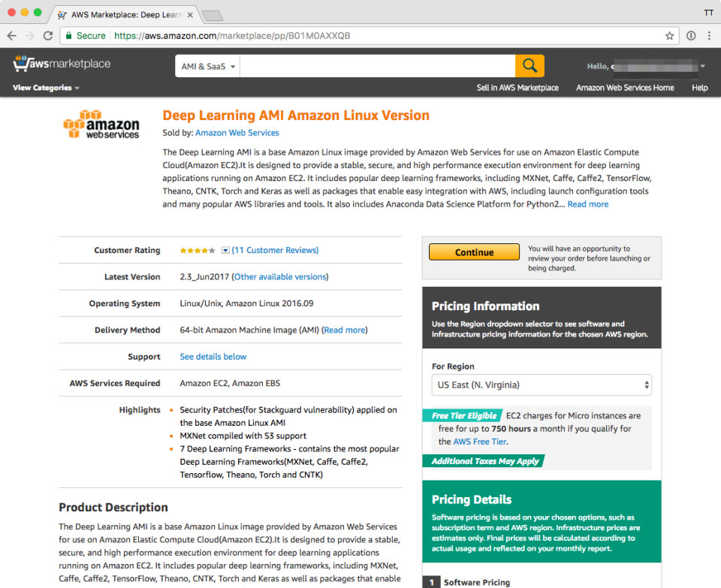721x588 pixels.
Task: Select the AWS Marketplace browser tab
Action: click(x=124, y=14)
